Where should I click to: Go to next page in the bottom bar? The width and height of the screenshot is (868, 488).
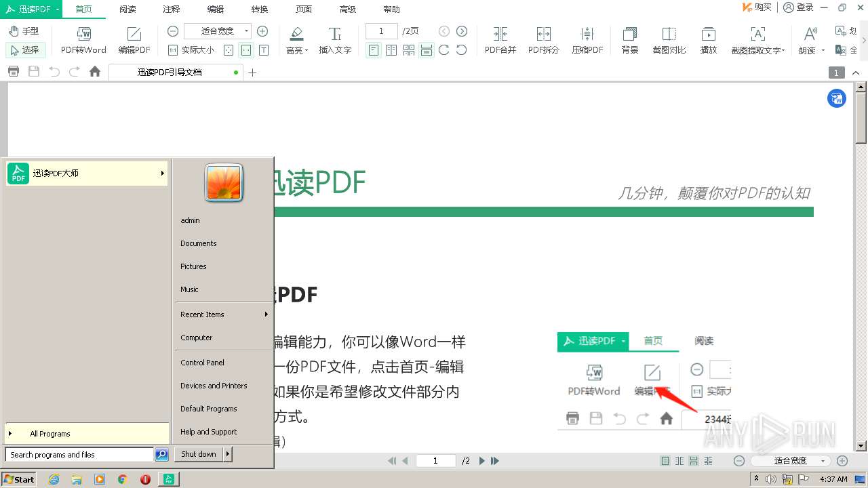click(481, 461)
